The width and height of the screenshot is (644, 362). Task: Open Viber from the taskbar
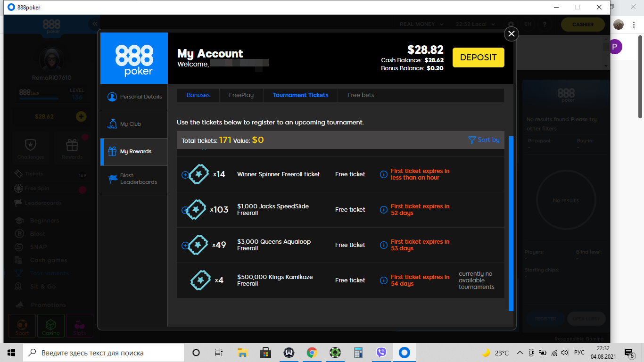point(381,353)
